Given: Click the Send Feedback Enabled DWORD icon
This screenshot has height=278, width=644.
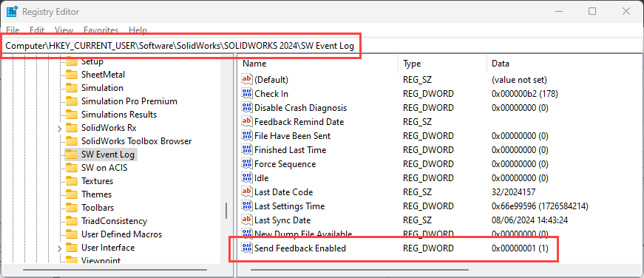Looking at the screenshot, I should (x=247, y=248).
